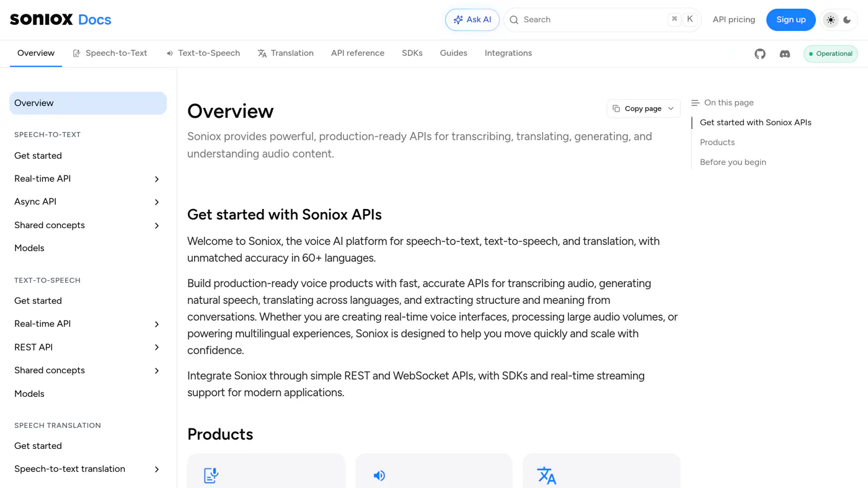Expand Shared concepts under Text-to-Speech section
This screenshot has height=488, width=868.
point(88,370)
